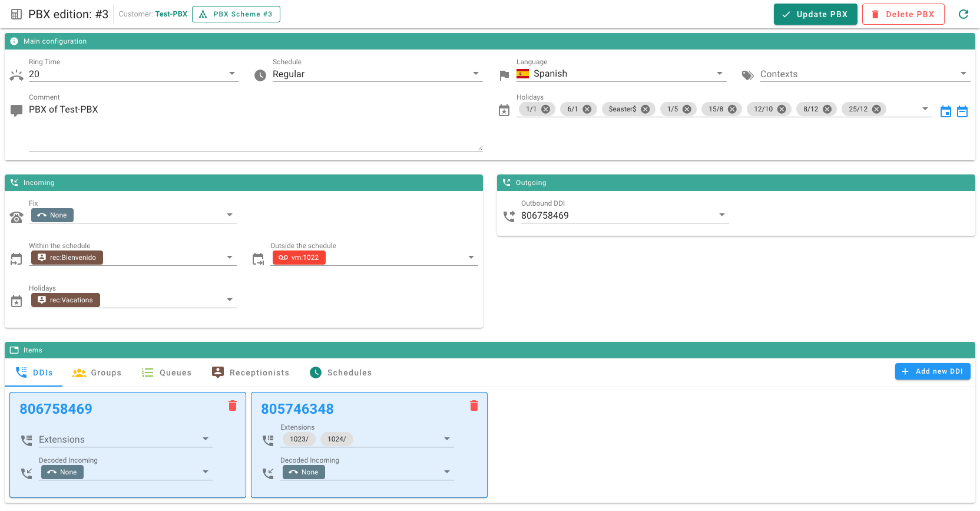Switch to the Schedules tab
Viewport: 980px width, 511px height.
(x=340, y=372)
